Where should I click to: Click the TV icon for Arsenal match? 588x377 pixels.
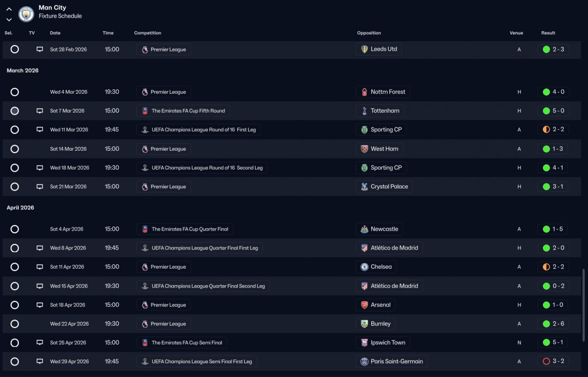(40, 305)
